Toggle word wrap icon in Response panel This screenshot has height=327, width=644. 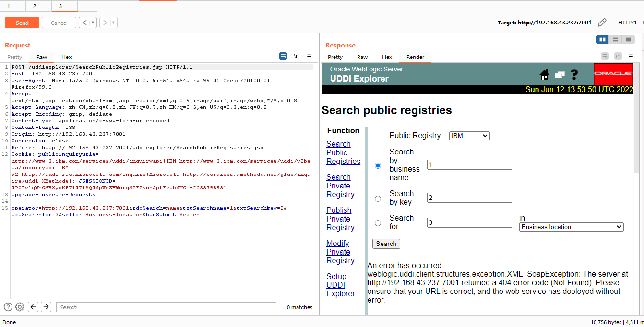[x=605, y=56]
